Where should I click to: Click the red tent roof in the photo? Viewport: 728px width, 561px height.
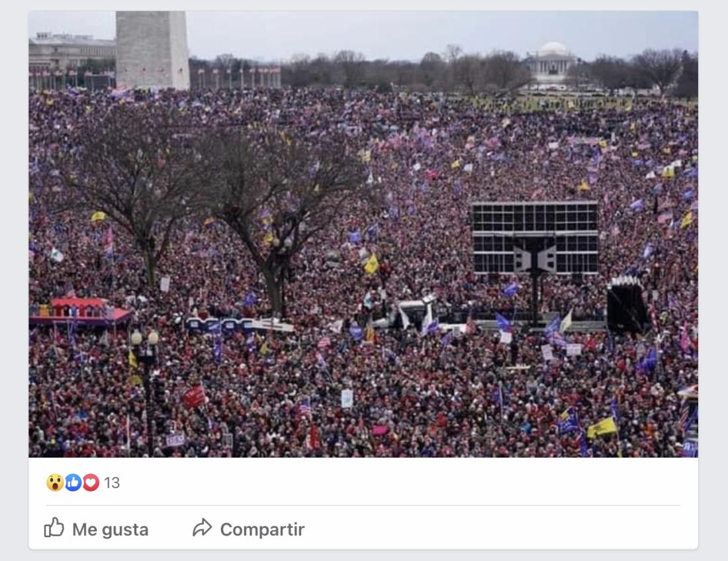click(x=80, y=311)
